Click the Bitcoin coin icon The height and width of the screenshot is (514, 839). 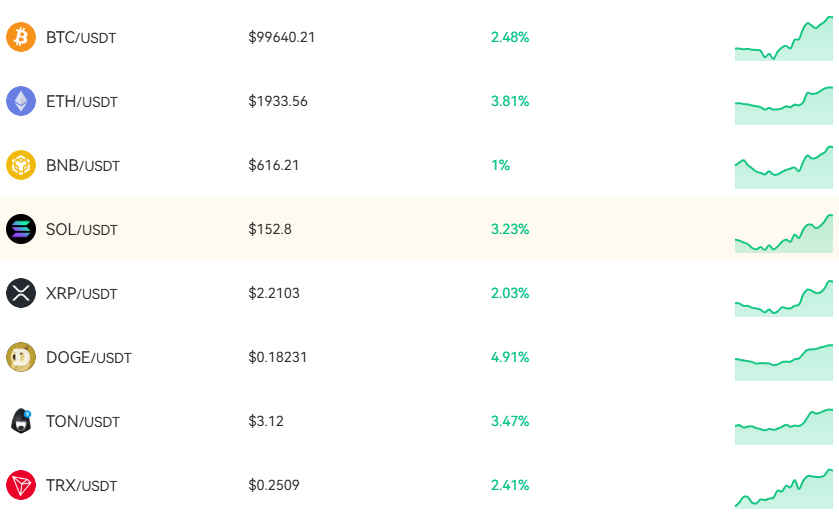coord(21,37)
